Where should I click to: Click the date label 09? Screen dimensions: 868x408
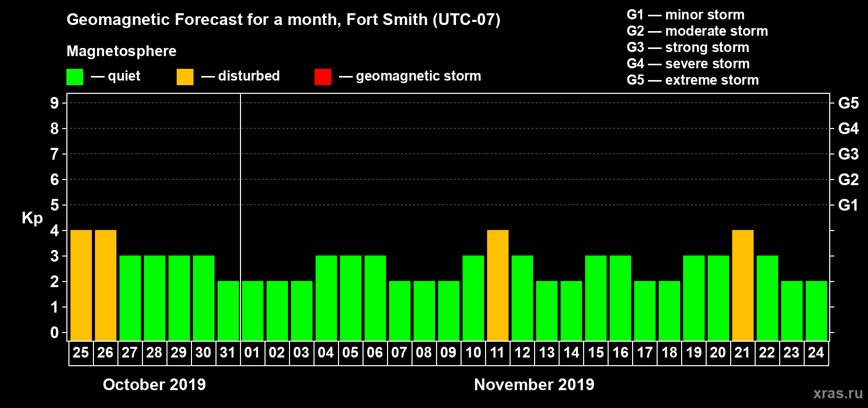pyautogui.click(x=448, y=352)
